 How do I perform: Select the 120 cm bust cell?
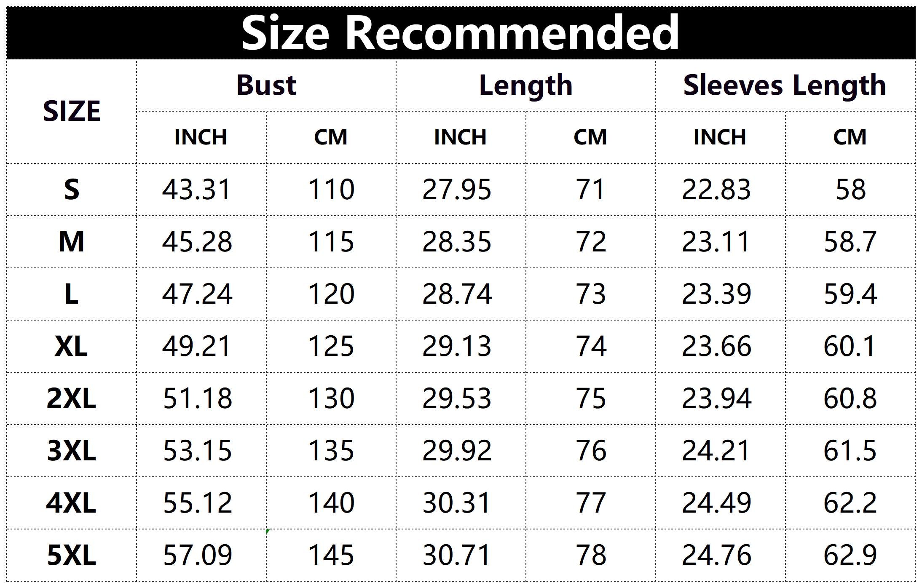(x=331, y=294)
